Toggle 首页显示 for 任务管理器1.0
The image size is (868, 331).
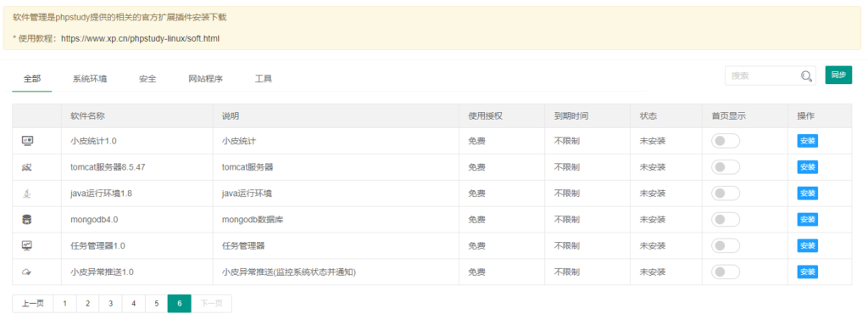(726, 245)
